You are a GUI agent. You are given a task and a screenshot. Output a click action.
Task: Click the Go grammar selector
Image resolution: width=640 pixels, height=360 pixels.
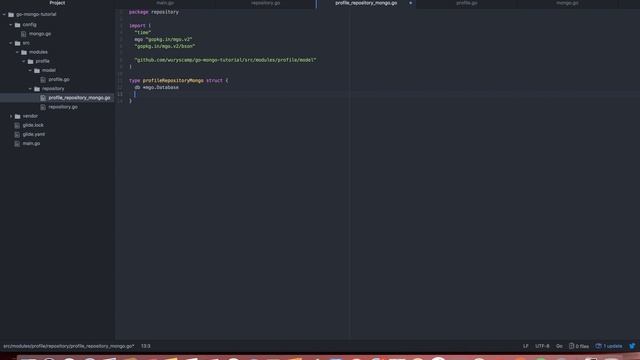[x=559, y=346]
